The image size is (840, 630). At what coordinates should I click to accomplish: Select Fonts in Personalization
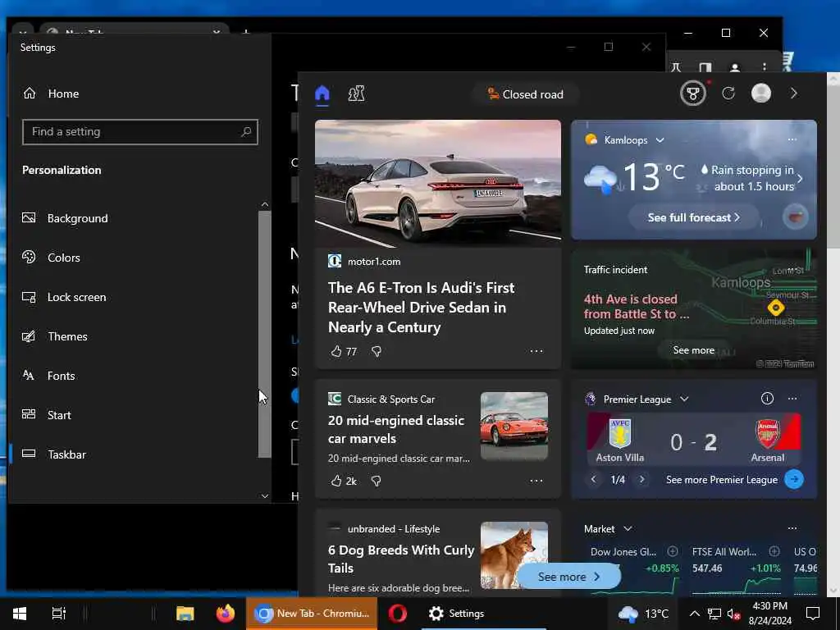tap(135, 376)
